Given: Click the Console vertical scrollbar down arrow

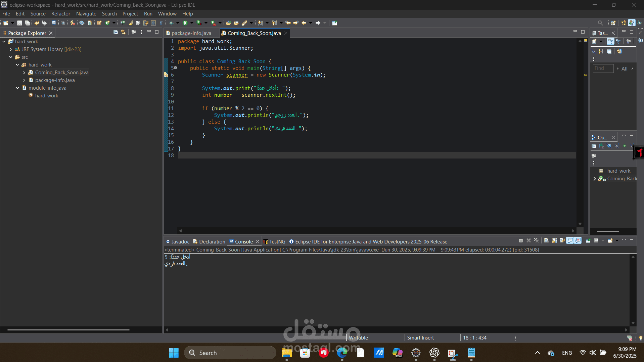Looking at the screenshot, I should click(x=633, y=323).
